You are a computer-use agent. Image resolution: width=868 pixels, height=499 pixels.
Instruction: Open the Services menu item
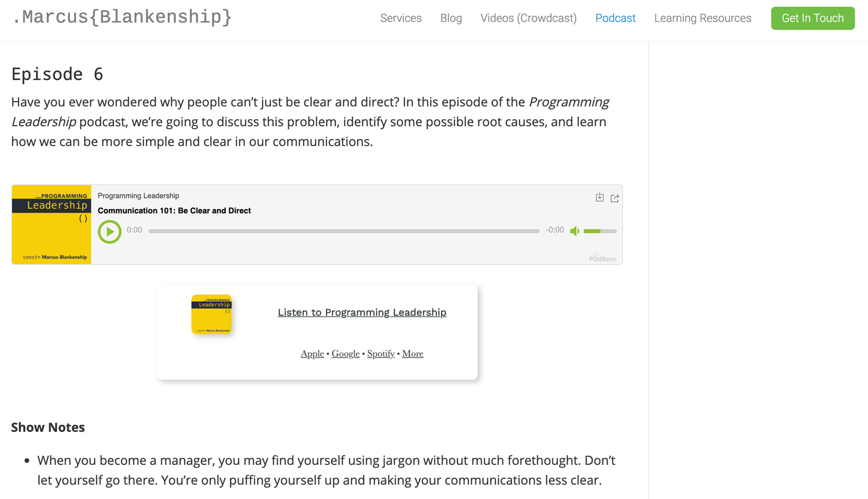400,18
